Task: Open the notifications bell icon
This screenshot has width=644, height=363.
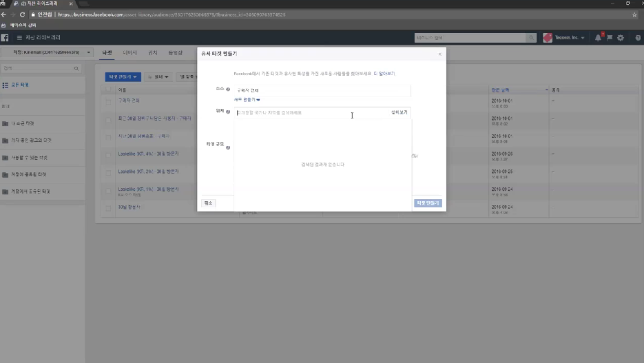Action: pyautogui.click(x=598, y=38)
